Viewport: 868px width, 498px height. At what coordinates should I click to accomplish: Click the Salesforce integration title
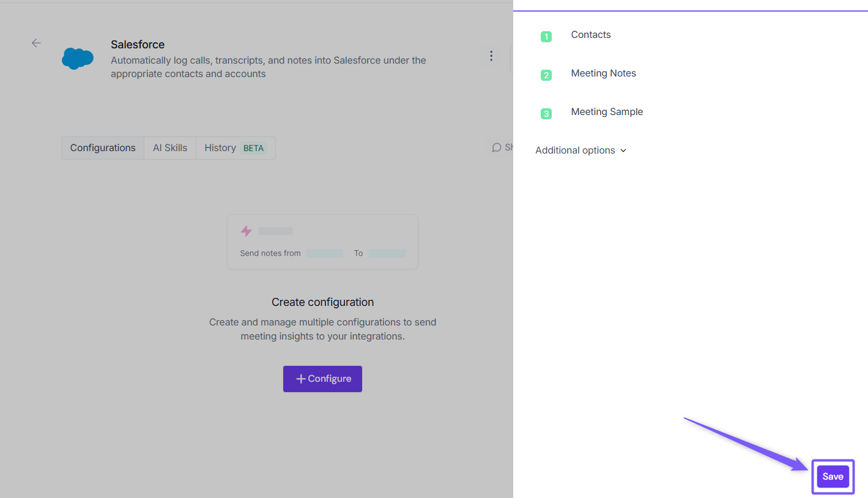point(138,45)
